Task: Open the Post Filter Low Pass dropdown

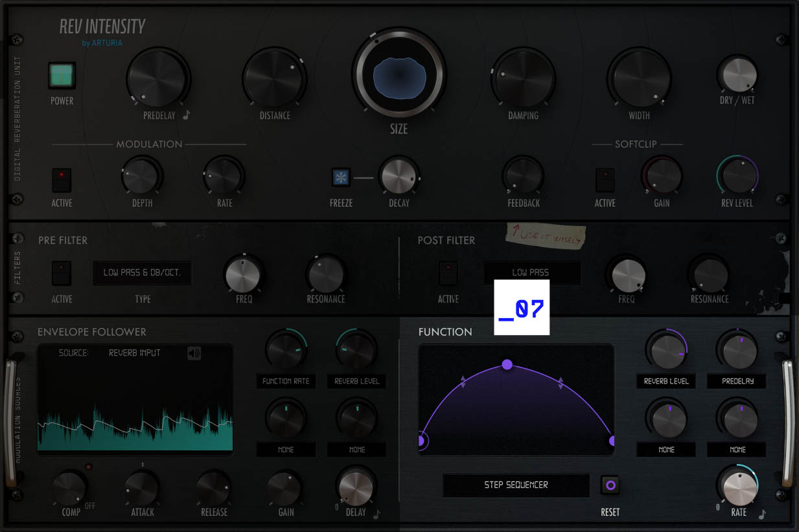Action: click(x=531, y=272)
